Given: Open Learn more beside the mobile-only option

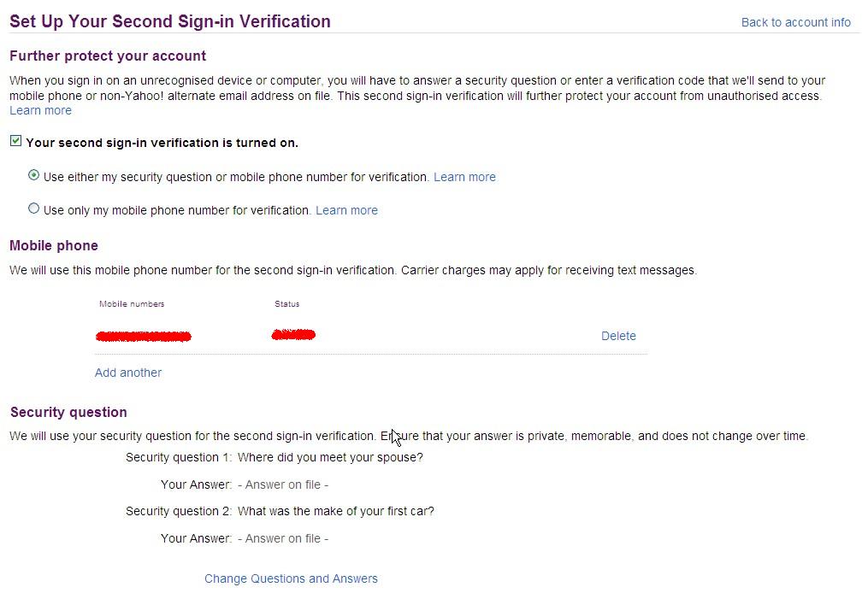Looking at the screenshot, I should 346,210.
